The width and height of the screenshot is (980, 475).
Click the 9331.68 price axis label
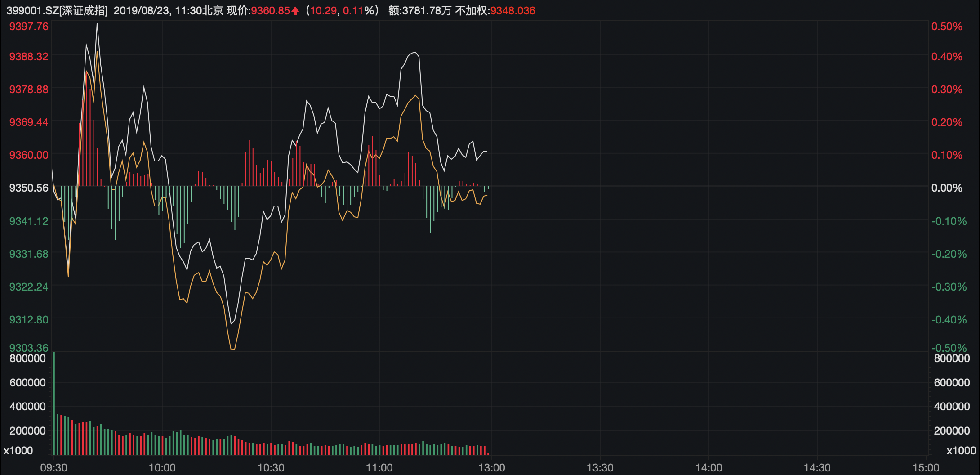click(29, 254)
